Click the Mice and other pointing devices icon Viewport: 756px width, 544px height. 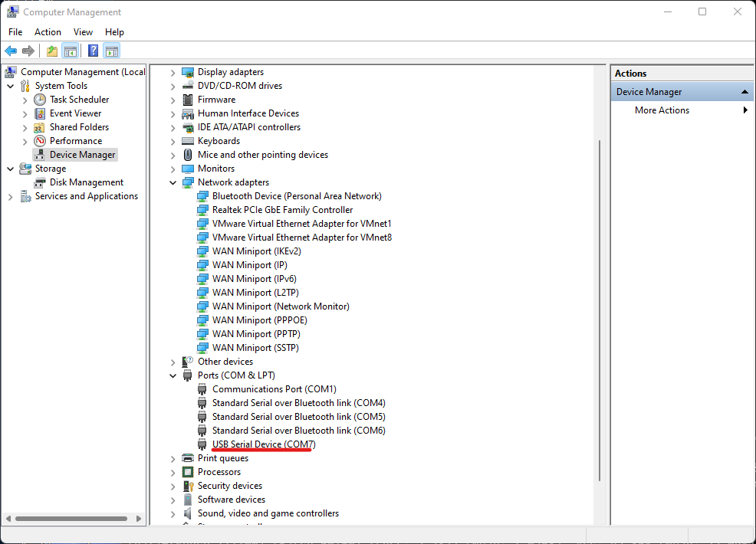[188, 155]
